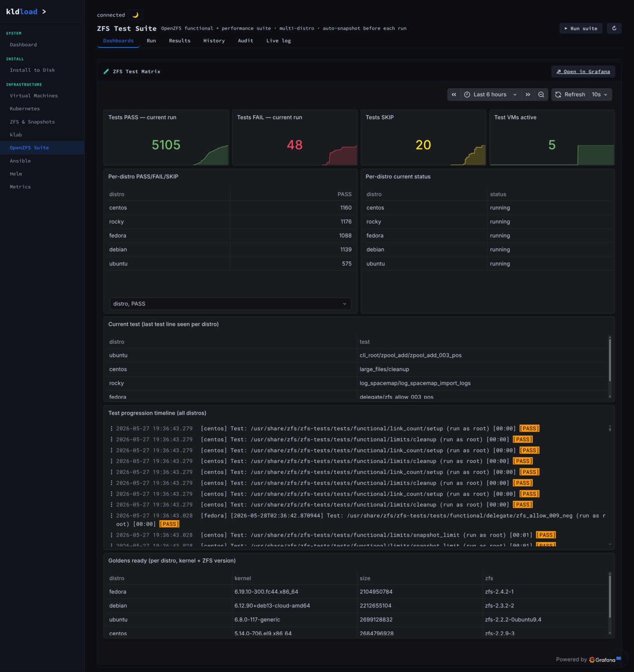Click ubuntu PASS count 575
This screenshot has height=672, width=634.
click(347, 264)
